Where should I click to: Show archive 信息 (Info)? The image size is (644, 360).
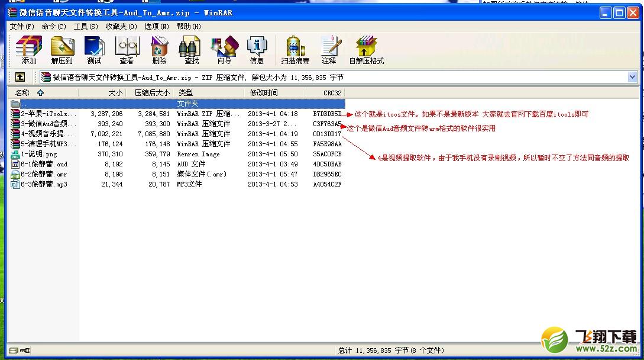(257, 50)
